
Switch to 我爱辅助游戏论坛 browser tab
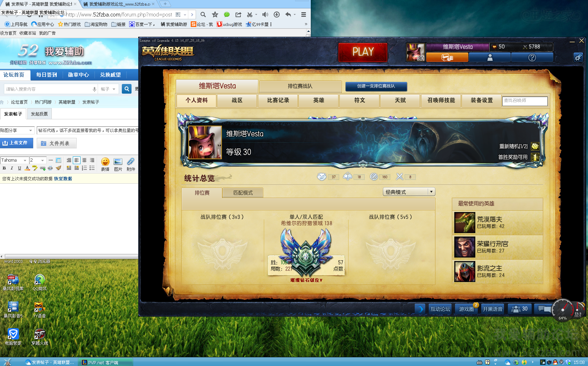pos(119,4)
